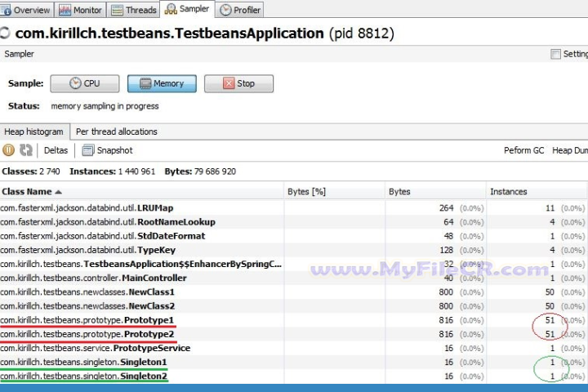Click the clock icon on the CPU button

[75, 83]
